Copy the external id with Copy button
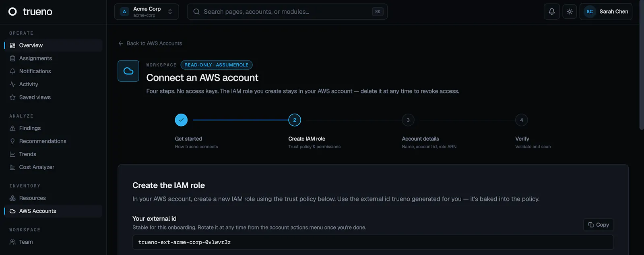This screenshot has height=255, width=644. click(599, 225)
